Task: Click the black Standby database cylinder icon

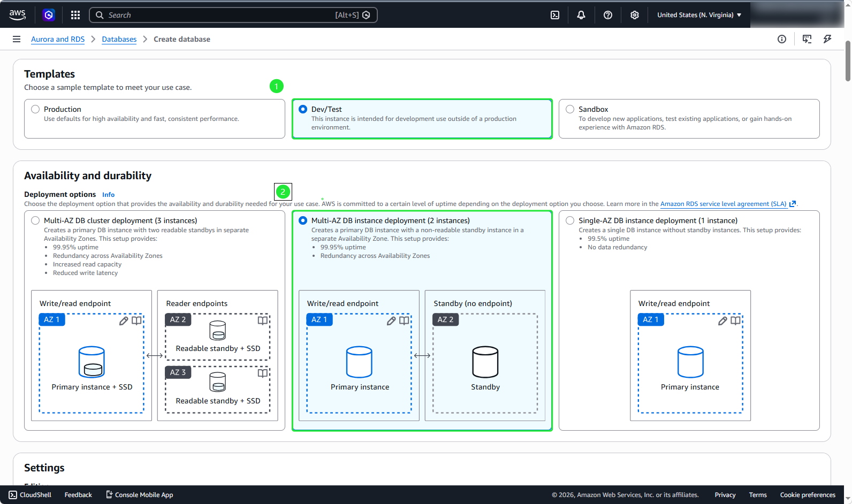Action: click(485, 362)
